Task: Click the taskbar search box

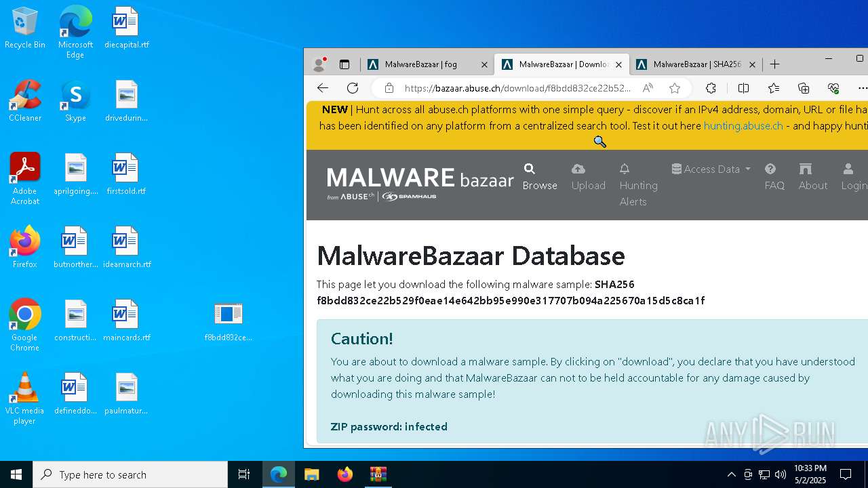Action: (130, 474)
